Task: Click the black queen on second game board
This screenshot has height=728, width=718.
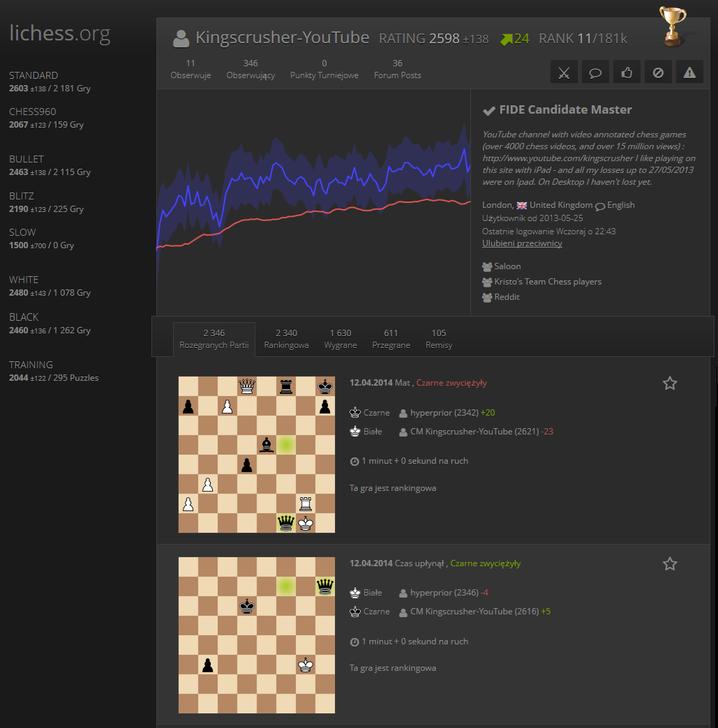Action: pyautogui.click(x=325, y=586)
